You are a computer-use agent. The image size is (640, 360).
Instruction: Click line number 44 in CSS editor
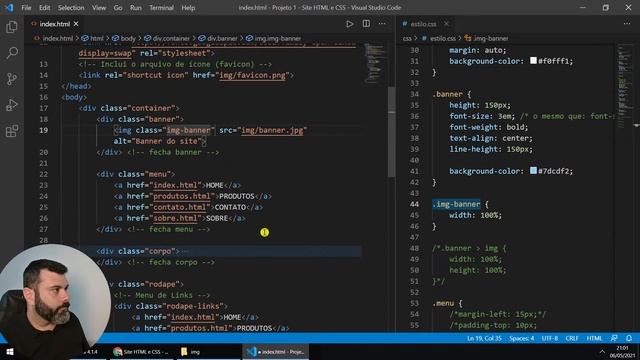tap(414, 204)
